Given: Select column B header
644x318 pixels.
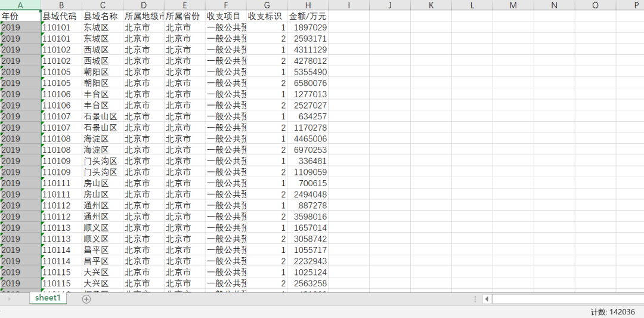Looking at the screenshot, I should [61, 5].
